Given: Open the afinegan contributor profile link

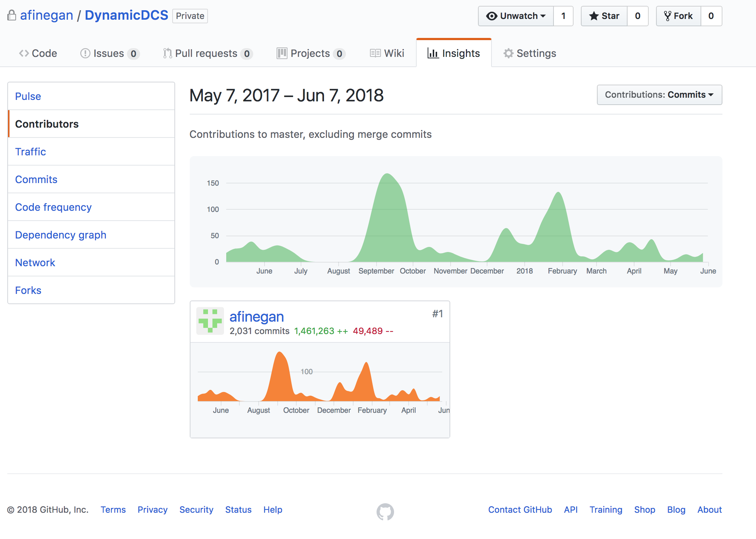Looking at the screenshot, I should pyautogui.click(x=256, y=317).
